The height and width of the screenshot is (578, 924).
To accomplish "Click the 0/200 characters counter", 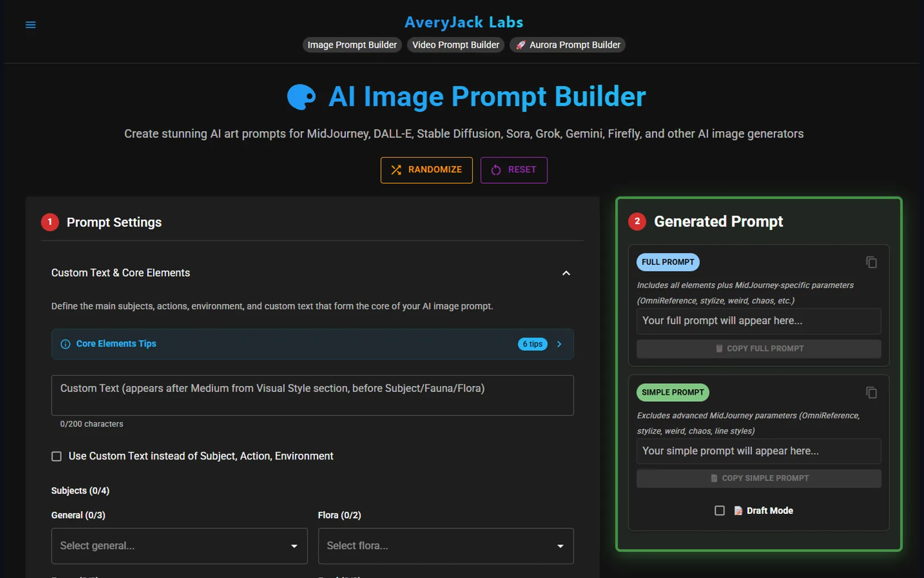I will 92,424.
